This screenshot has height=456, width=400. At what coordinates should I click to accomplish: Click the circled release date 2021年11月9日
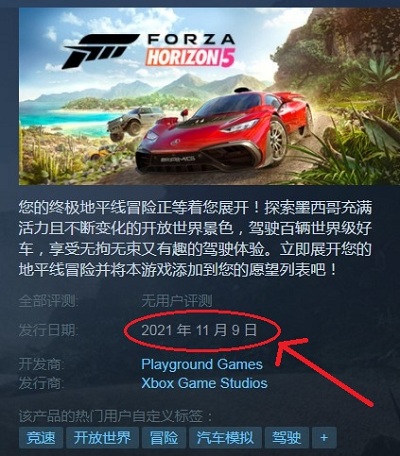199,330
